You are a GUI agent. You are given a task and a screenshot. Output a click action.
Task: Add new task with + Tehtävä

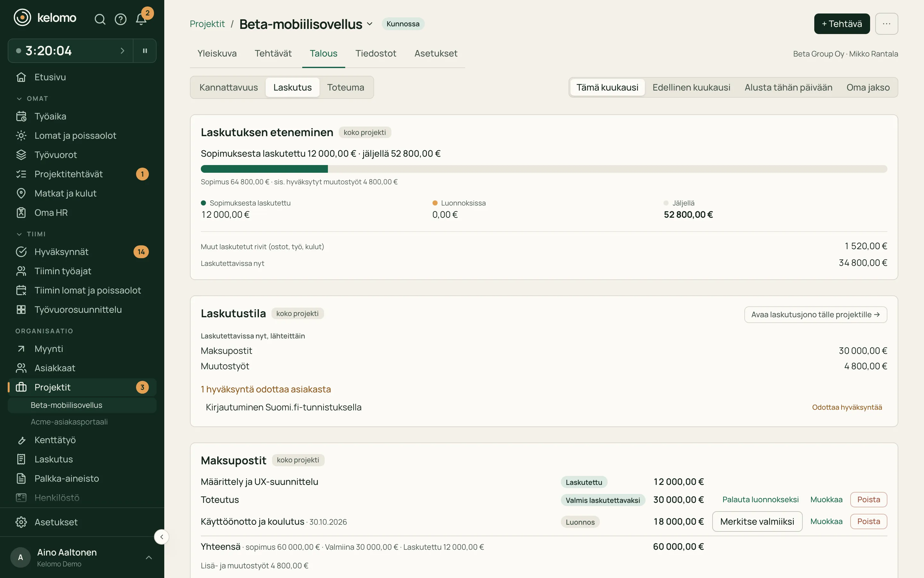click(842, 24)
